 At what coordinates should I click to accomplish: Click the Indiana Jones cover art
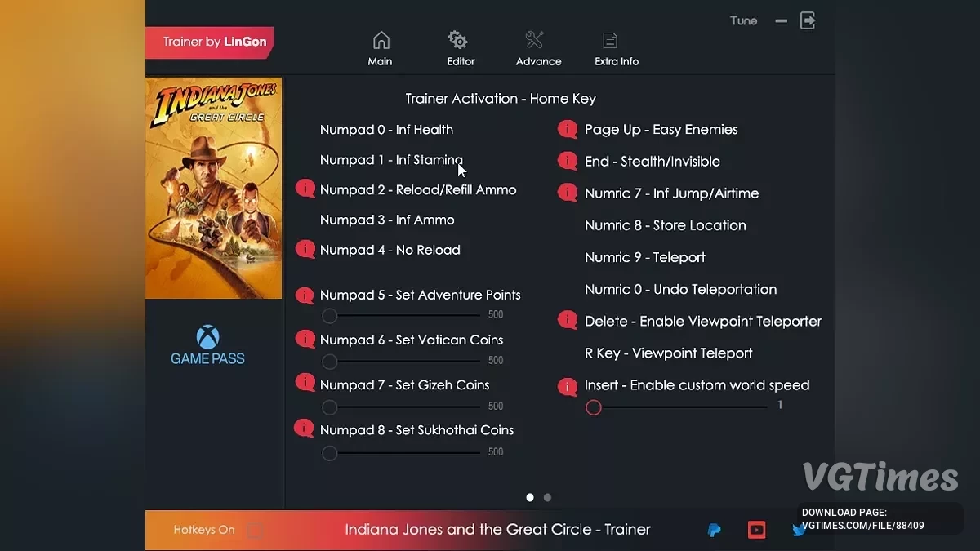coord(214,188)
